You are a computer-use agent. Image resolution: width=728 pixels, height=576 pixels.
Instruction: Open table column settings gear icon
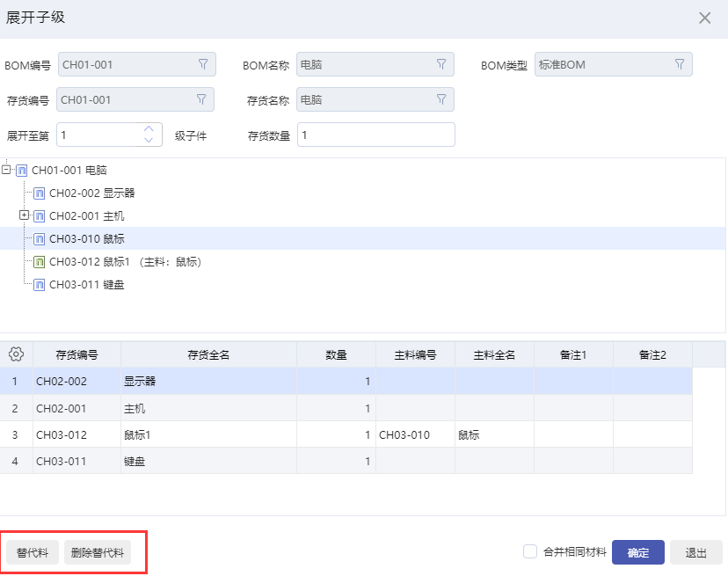click(x=16, y=354)
